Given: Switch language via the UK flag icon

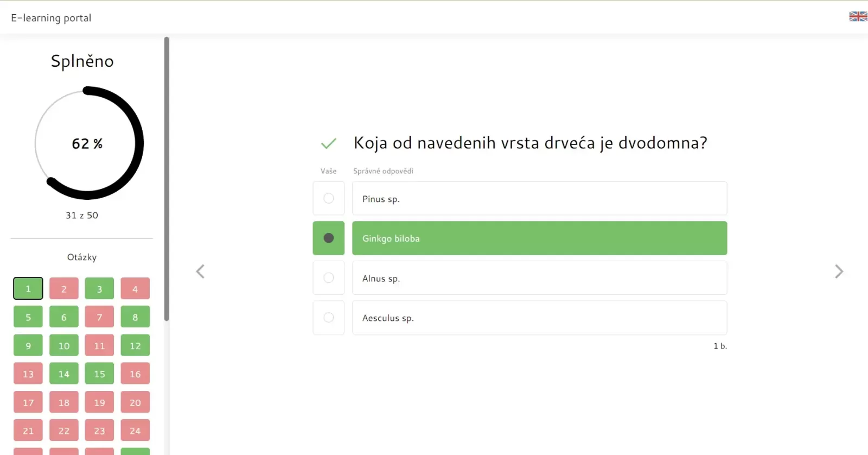Looking at the screenshot, I should pyautogui.click(x=858, y=17).
